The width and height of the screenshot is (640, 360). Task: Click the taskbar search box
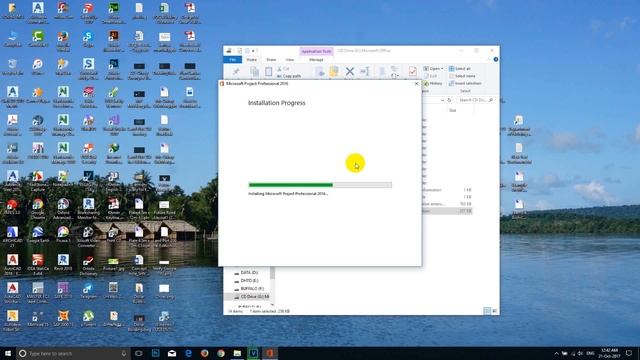[73, 353]
